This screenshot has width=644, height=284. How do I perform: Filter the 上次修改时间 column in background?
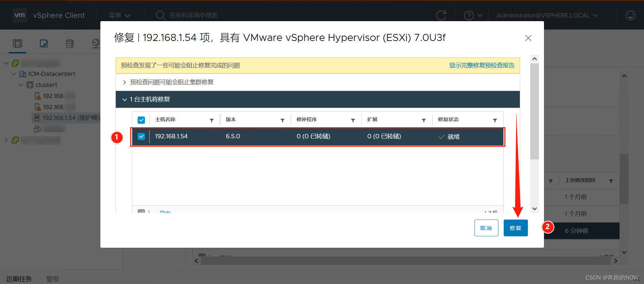(611, 181)
